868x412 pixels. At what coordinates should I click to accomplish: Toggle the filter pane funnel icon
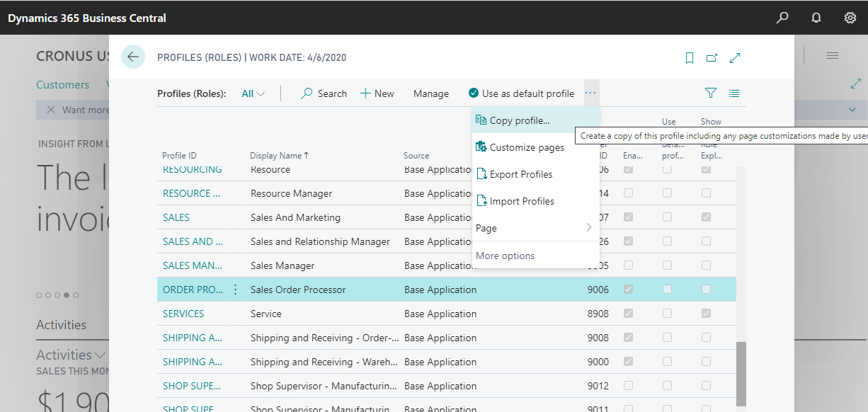(711, 93)
